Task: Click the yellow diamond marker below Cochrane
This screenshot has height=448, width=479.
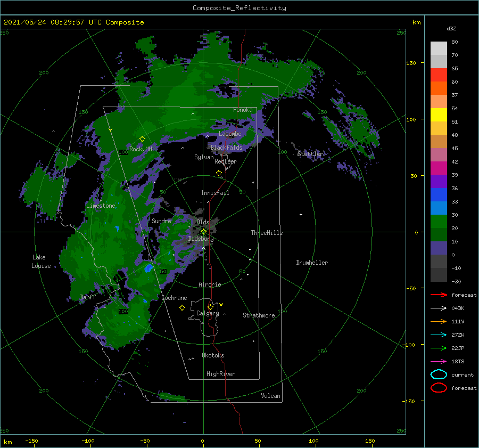Action: [183, 308]
